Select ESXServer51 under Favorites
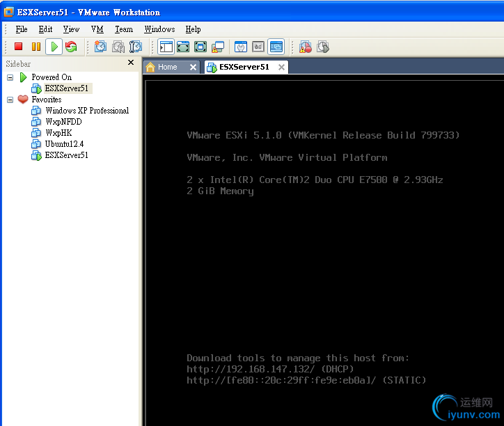504x426 pixels. click(66, 155)
